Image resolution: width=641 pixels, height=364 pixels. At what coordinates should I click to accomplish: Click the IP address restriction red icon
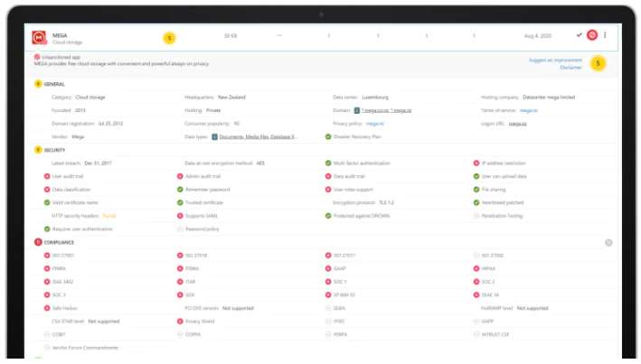click(476, 163)
